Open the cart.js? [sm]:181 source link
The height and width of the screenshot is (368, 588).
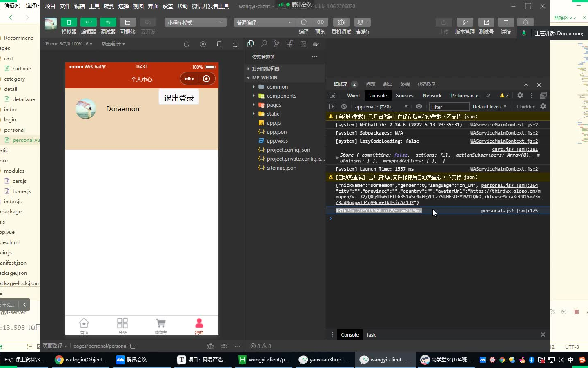pos(515,149)
